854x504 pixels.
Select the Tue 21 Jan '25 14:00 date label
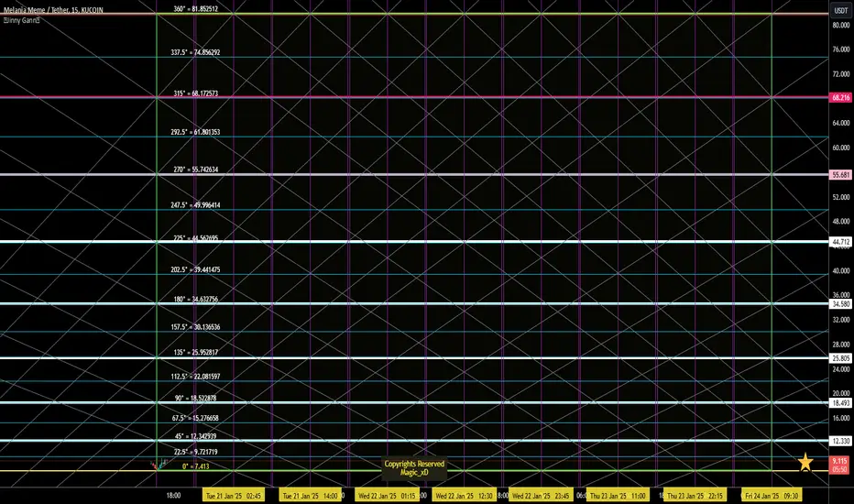click(310, 495)
